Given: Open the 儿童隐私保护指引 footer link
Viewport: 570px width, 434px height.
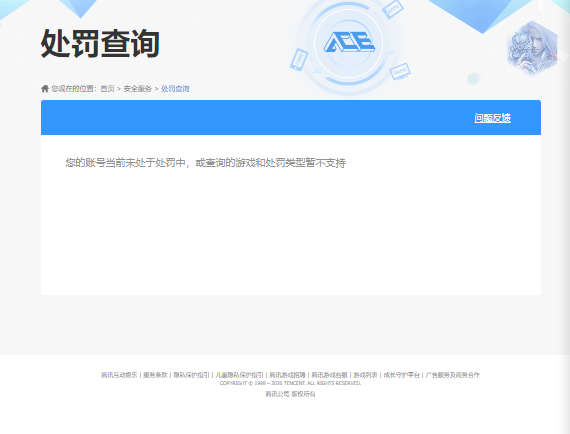Looking at the screenshot, I should tap(239, 375).
